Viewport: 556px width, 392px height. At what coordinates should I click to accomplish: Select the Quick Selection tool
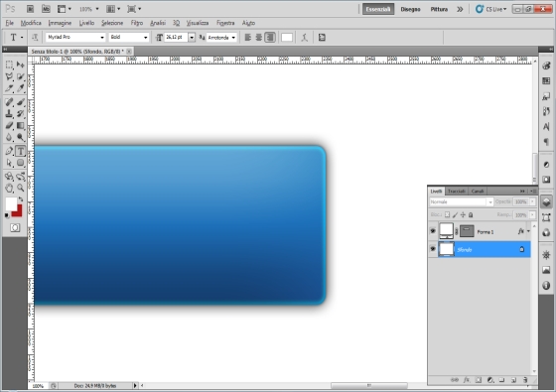pos(21,76)
